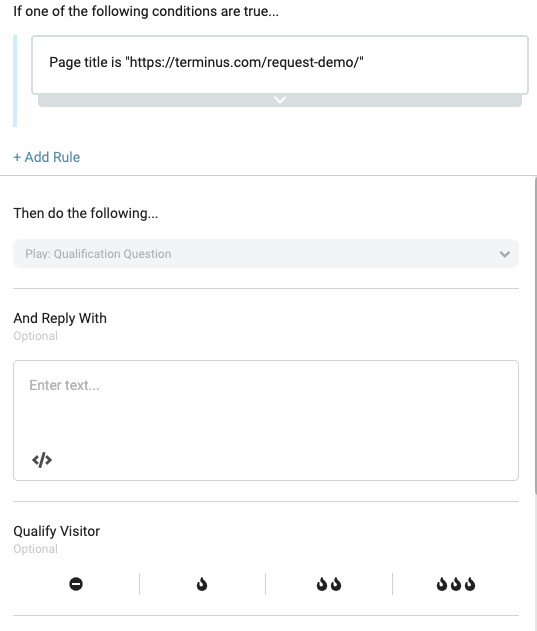
Task: Click the '+ Add Rule' link
Action: [47, 157]
